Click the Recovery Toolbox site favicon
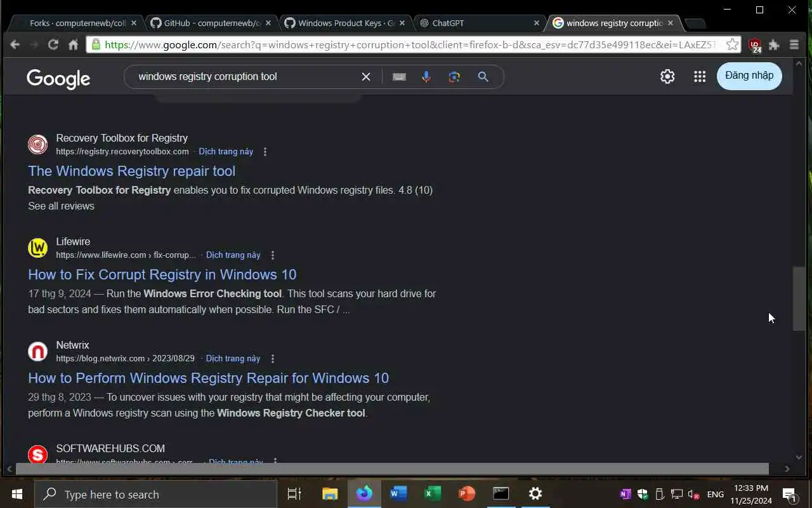812x508 pixels. (37, 144)
